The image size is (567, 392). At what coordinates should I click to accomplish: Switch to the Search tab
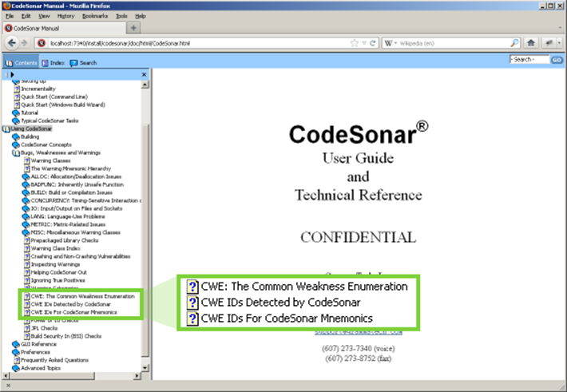point(83,62)
